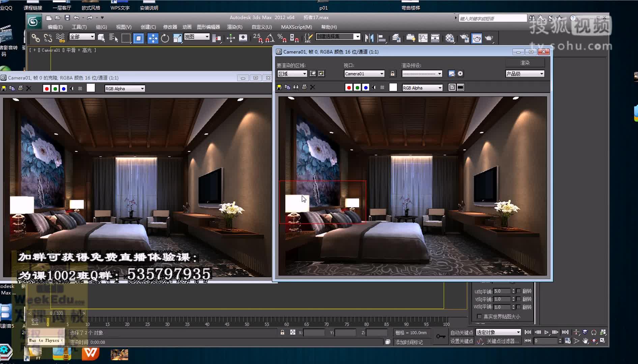Check the U向平铺 翻转 checkbox

coord(519,291)
